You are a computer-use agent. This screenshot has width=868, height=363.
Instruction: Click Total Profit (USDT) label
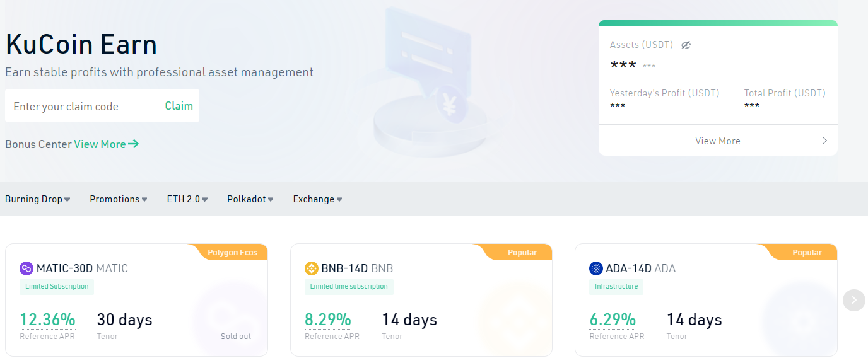[x=785, y=93]
